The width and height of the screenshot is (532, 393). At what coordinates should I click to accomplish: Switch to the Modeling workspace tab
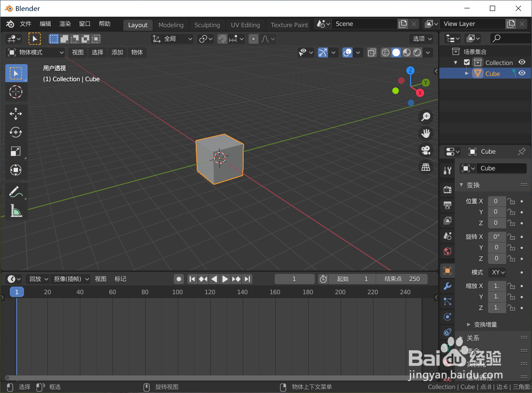171,25
